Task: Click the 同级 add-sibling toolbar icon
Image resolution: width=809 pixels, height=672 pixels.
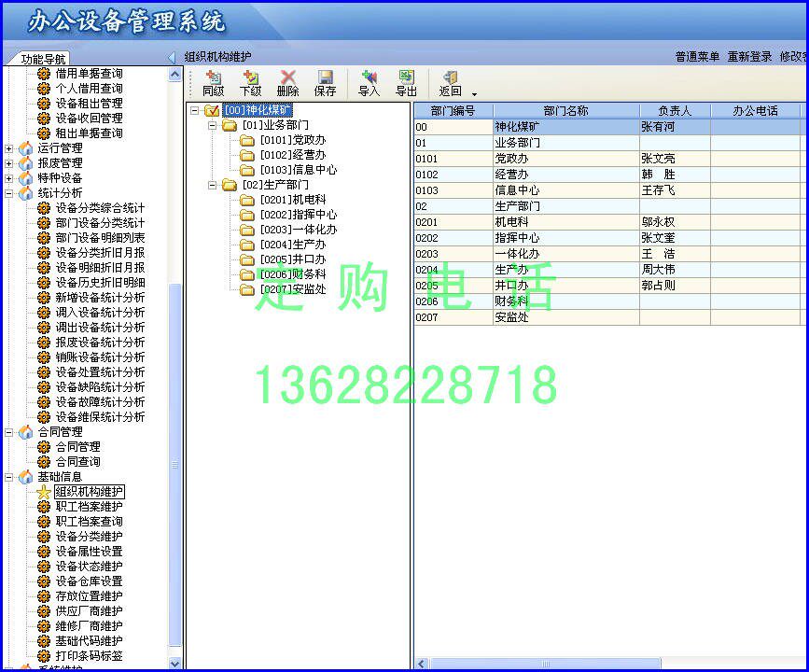Action: point(213,78)
